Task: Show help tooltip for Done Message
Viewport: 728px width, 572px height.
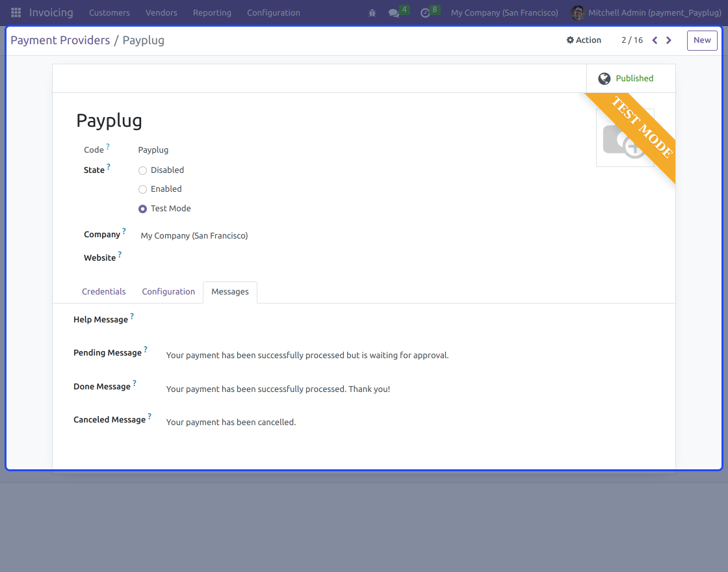Action: click(135, 383)
